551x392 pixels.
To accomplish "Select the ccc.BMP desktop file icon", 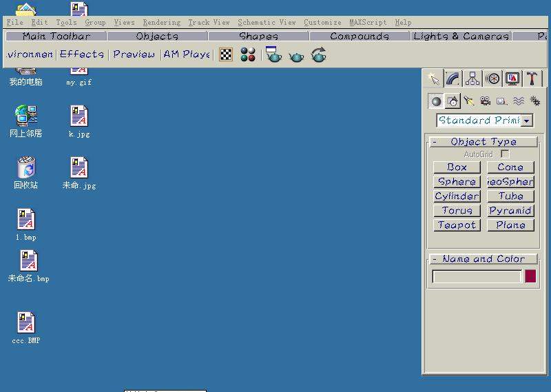I will pos(26,328).
